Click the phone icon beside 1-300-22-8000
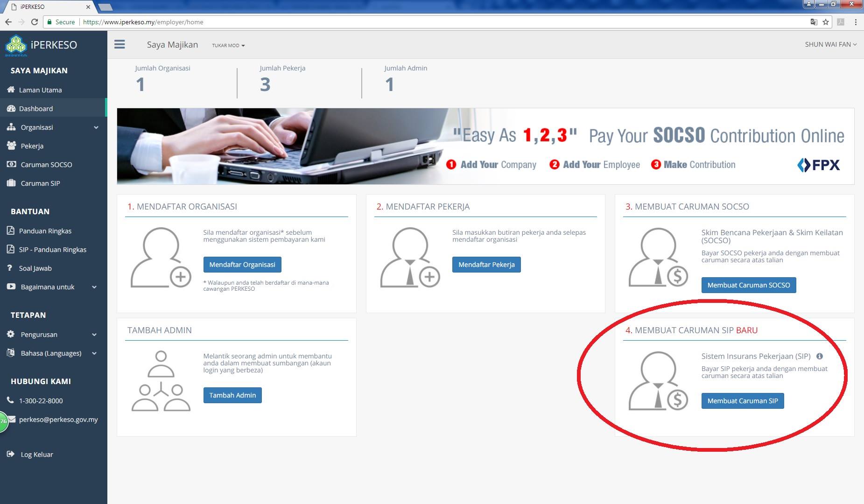This screenshot has height=504, width=864. tap(10, 400)
